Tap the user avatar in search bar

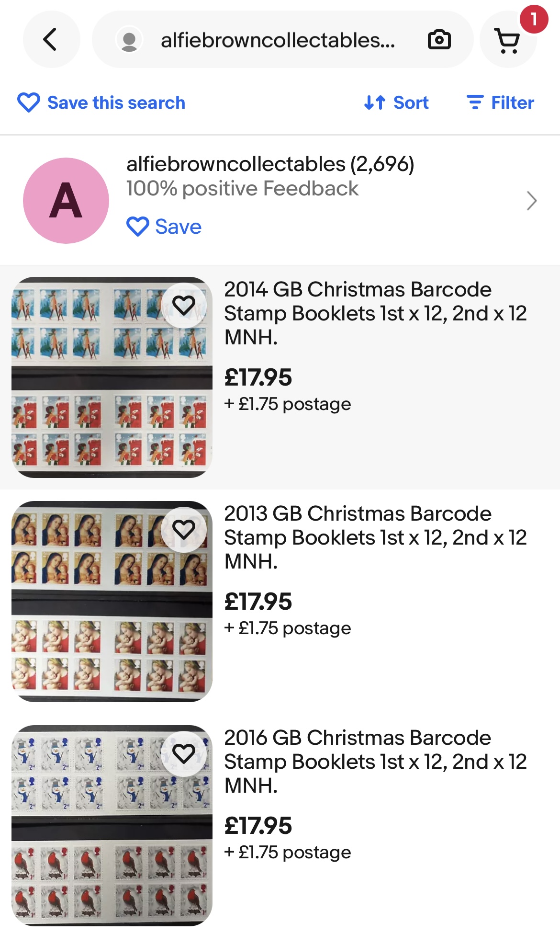[129, 40]
